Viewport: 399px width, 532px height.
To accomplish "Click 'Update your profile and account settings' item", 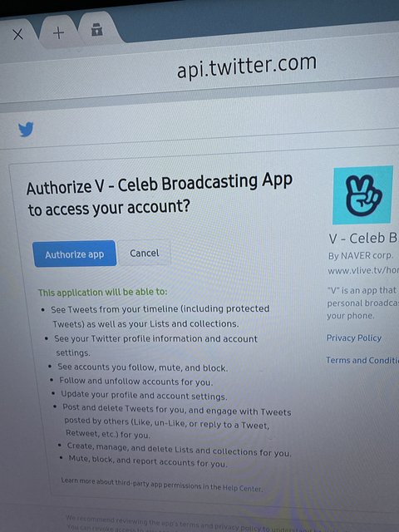I will point(144,396).
